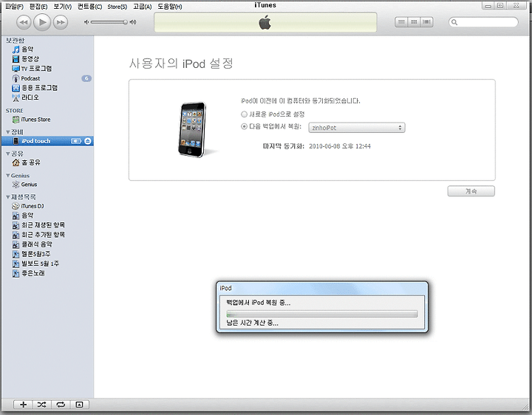This screenshot has width=532, height=415.
Task: Click the iPod touch battery indicator
Action: 76,141
